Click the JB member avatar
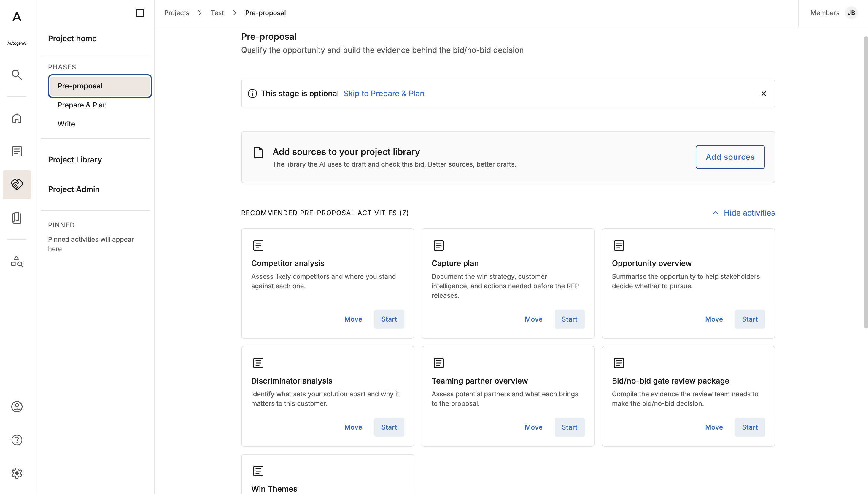The width and height of the screenshot is (868, 494). 851,13
